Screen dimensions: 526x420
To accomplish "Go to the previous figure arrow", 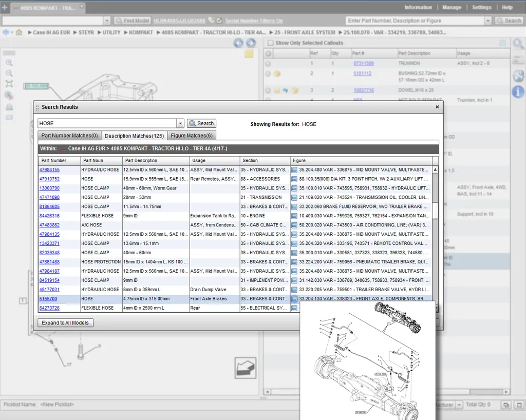I will click(238, 43).
